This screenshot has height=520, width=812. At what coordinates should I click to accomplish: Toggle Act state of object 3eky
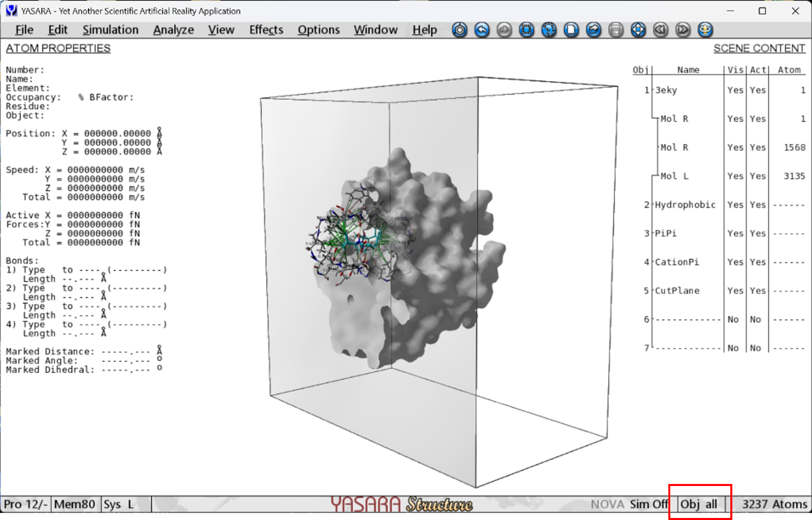coord(758,90)
